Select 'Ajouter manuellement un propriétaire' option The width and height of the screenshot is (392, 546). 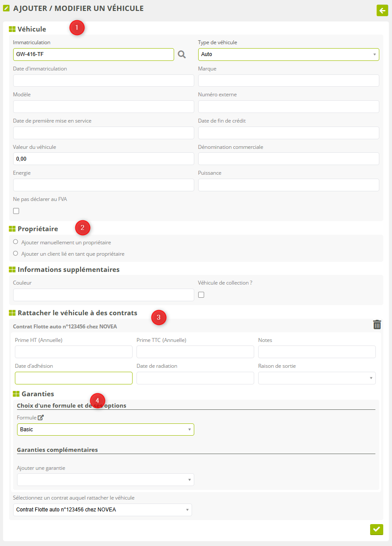16,242
